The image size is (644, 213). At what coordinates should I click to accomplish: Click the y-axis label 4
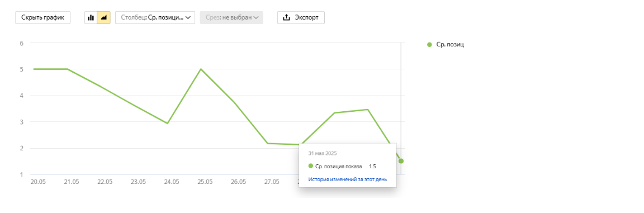click(21, 96)
